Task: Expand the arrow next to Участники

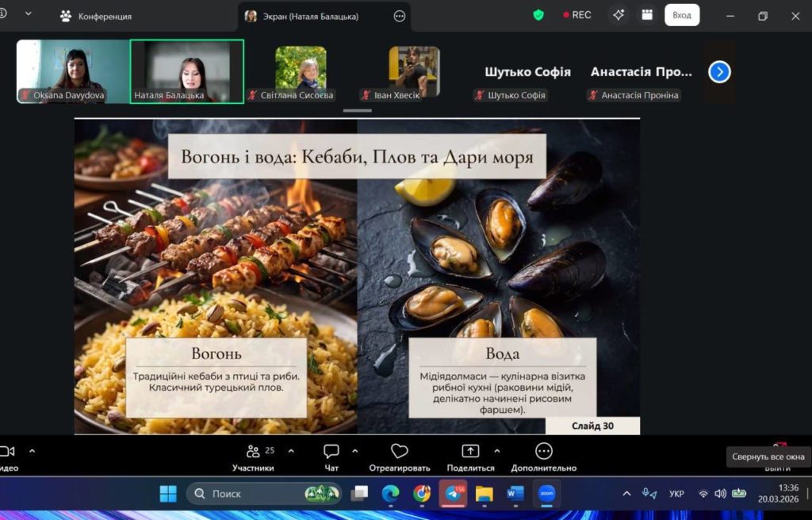Action: [291, 451]
